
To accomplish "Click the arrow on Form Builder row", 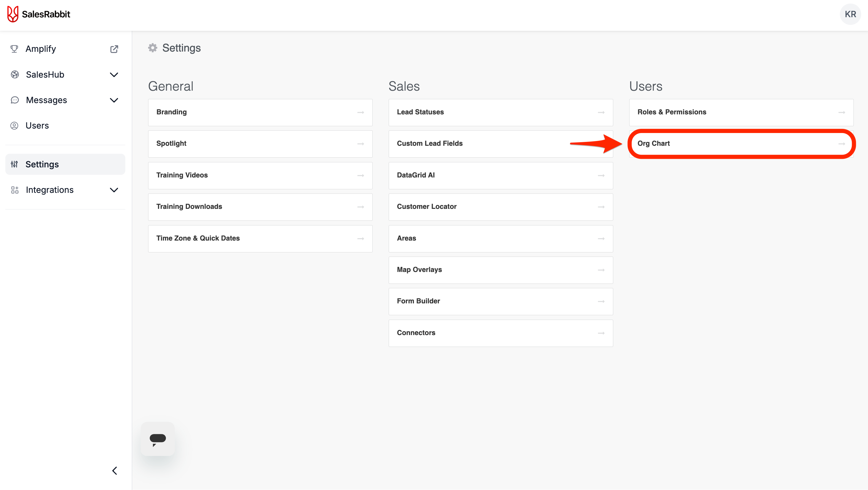I will [x=601, y=302].
